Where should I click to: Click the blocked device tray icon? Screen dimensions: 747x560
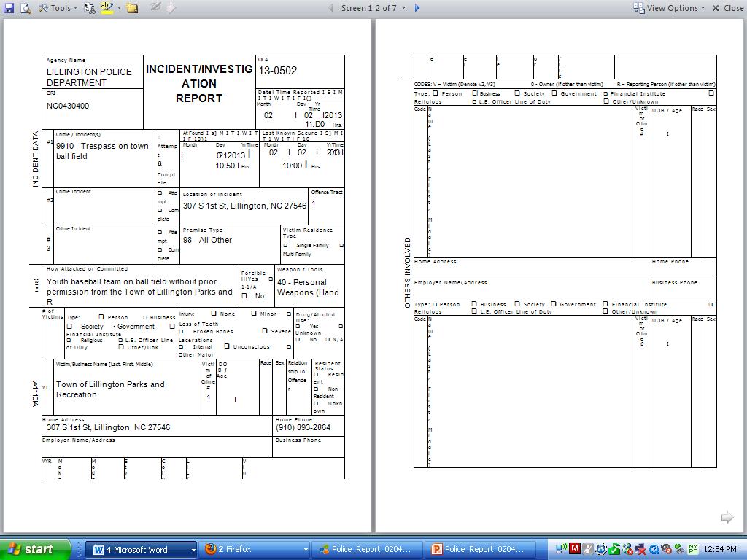coord(667,550)
